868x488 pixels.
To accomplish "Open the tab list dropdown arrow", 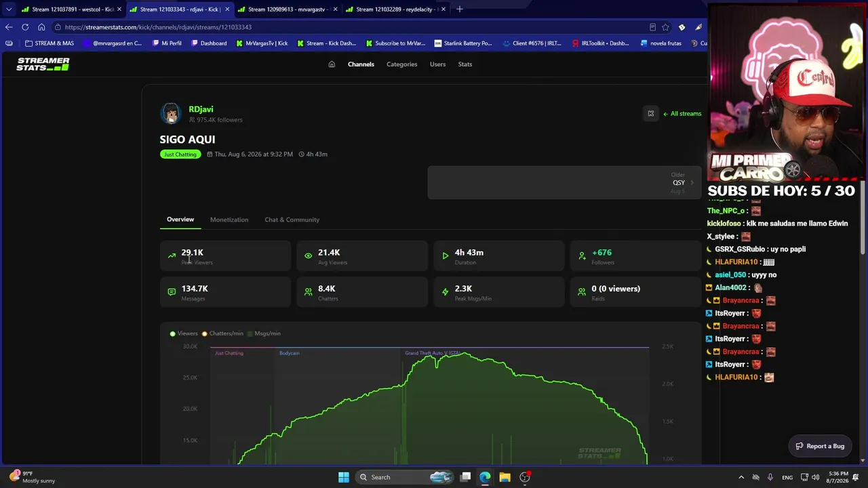I will [x=9, y=9].
